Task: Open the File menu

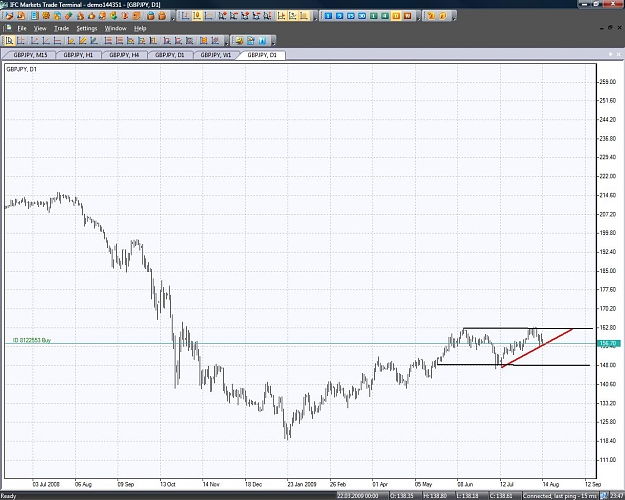Action: pyautogui.click(x=22, y=28)
